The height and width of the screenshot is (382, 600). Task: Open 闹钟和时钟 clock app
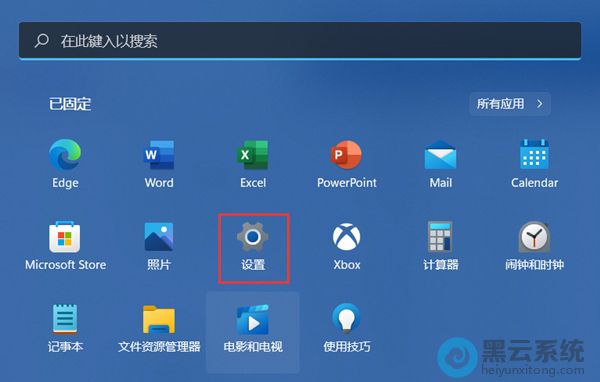pyautogui.click(x=534, y=237)
